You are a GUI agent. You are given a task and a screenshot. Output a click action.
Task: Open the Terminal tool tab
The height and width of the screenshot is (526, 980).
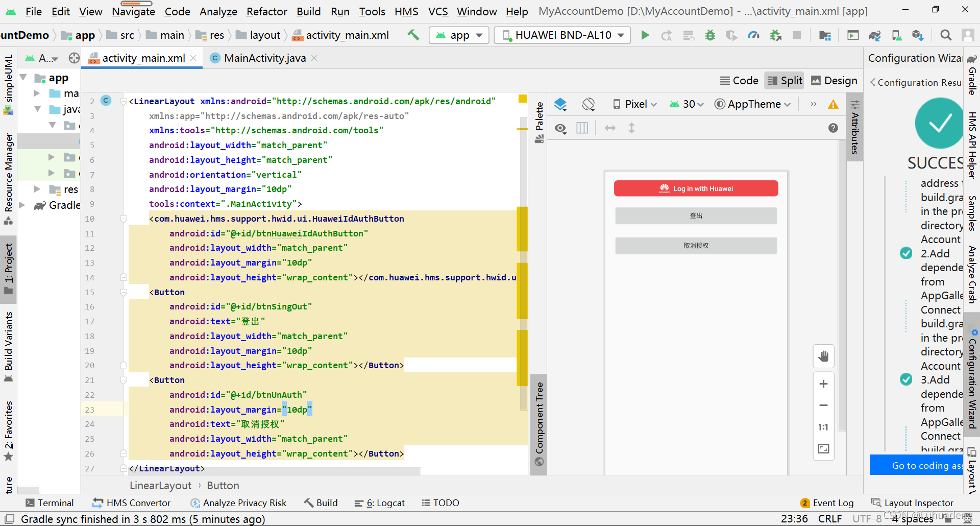point(50,503)
